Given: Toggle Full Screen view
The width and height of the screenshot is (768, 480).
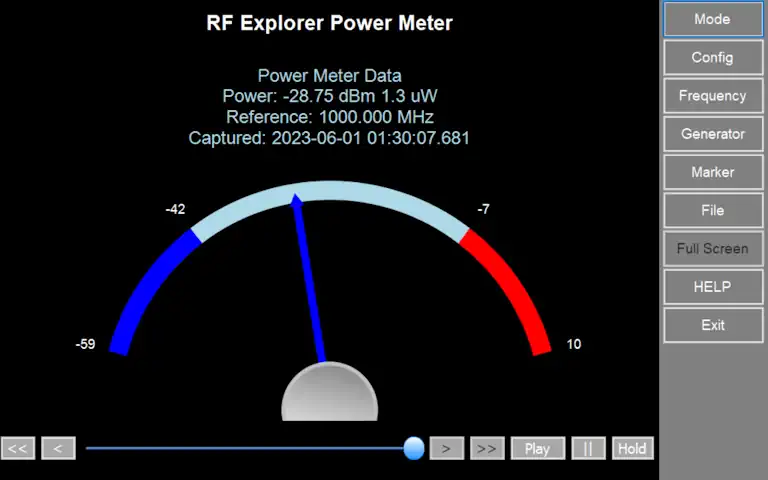Looking at the screenshot, I should 712,249.
